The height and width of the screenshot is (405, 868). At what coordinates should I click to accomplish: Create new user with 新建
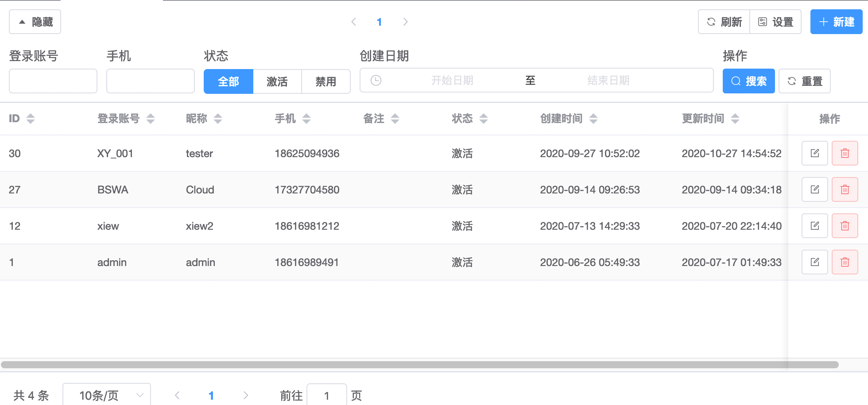pos(836,22)
